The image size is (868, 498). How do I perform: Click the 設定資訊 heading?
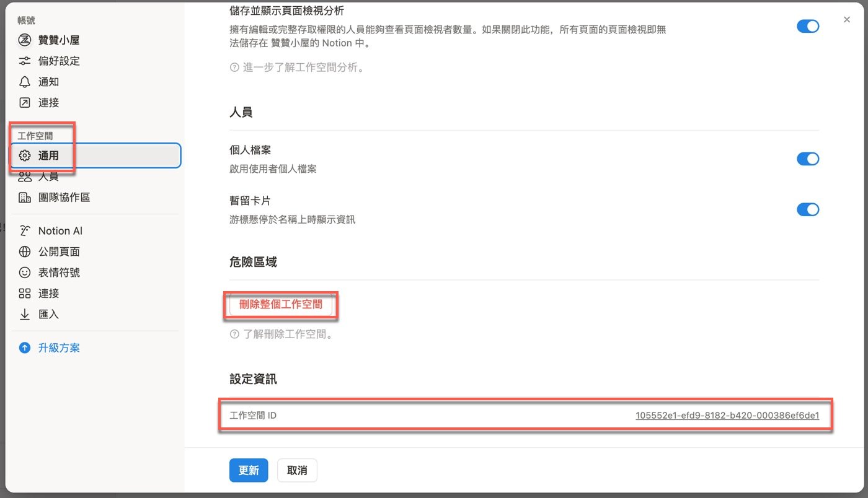click(x=253, y=379)
